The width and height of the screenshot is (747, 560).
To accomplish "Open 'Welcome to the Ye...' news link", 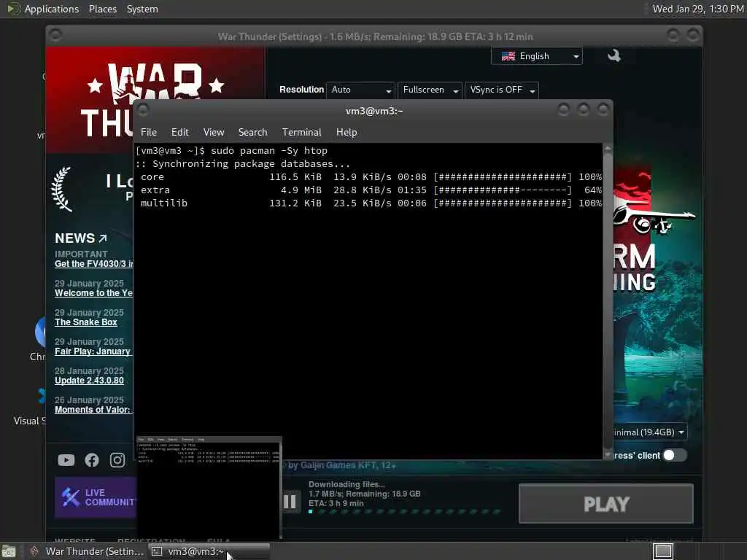I will pyautogui.click(x=94, y=293).
